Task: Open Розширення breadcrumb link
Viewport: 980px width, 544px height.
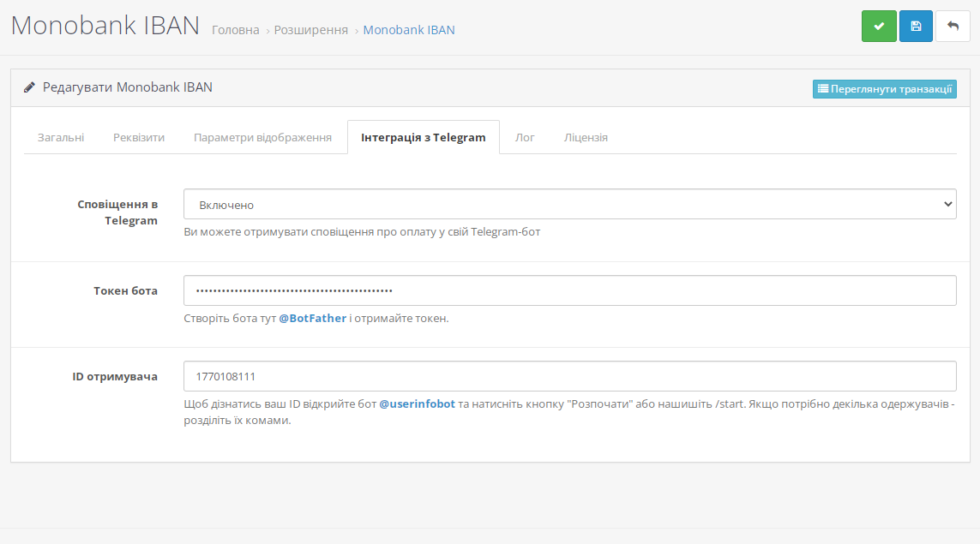Action: click(x=310, y=30)
